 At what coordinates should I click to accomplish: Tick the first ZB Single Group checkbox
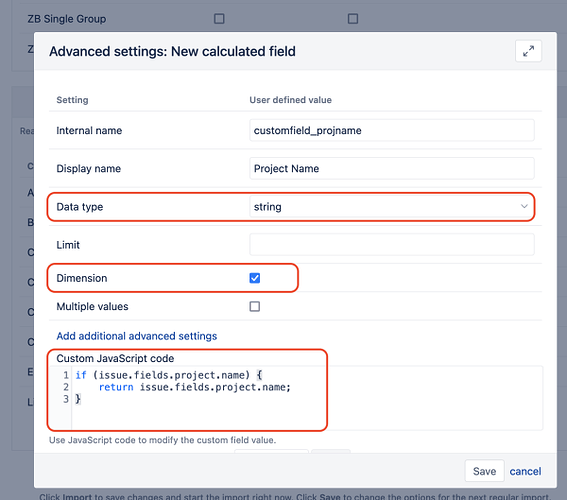pos(219,18)
